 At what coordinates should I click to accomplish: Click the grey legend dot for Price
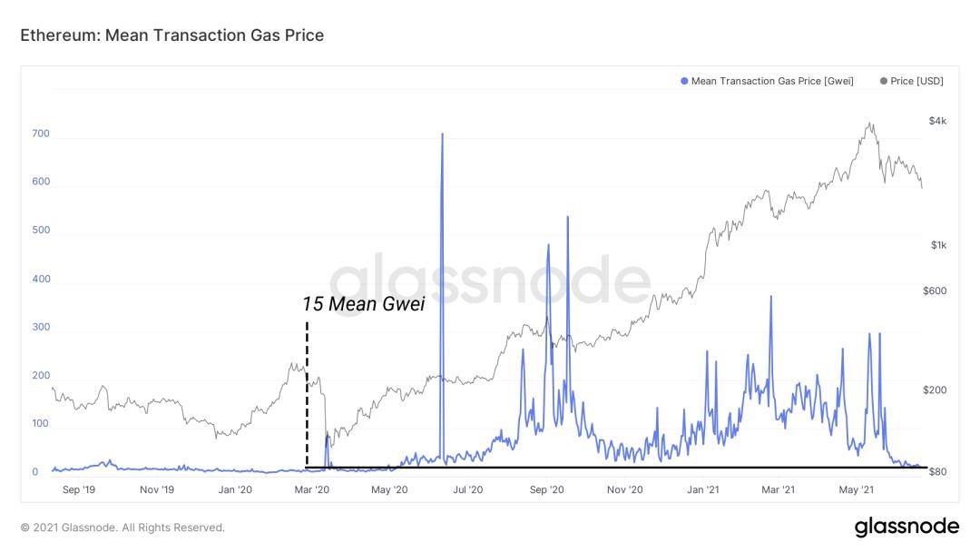(883, 81)
